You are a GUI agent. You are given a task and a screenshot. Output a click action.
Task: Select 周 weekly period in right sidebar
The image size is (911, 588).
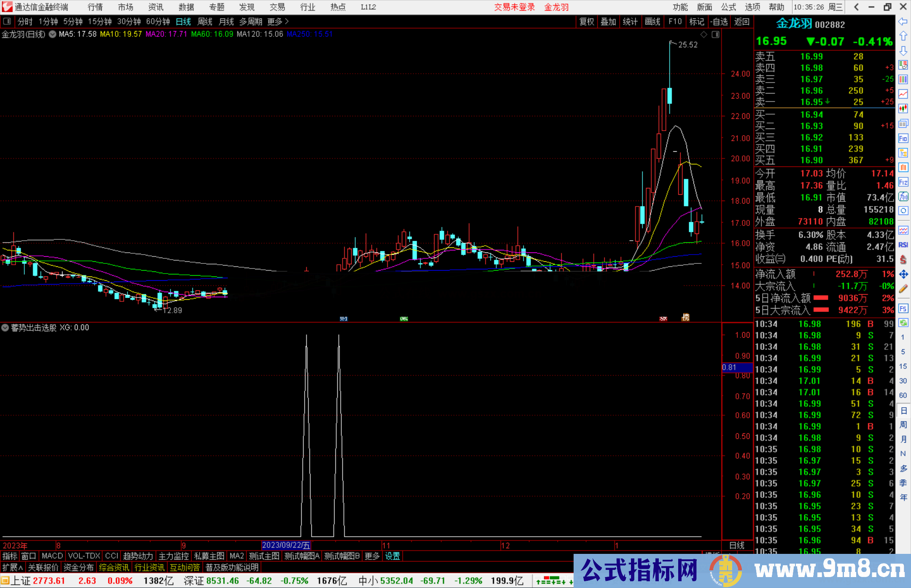tap(903, 424)
